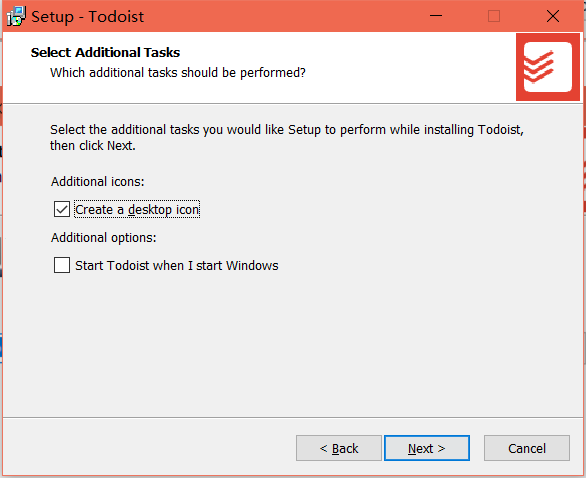This screenshot has width=586, height=478.
Task: Minimize the Setup - Todoist window
Action: [436, 16]
